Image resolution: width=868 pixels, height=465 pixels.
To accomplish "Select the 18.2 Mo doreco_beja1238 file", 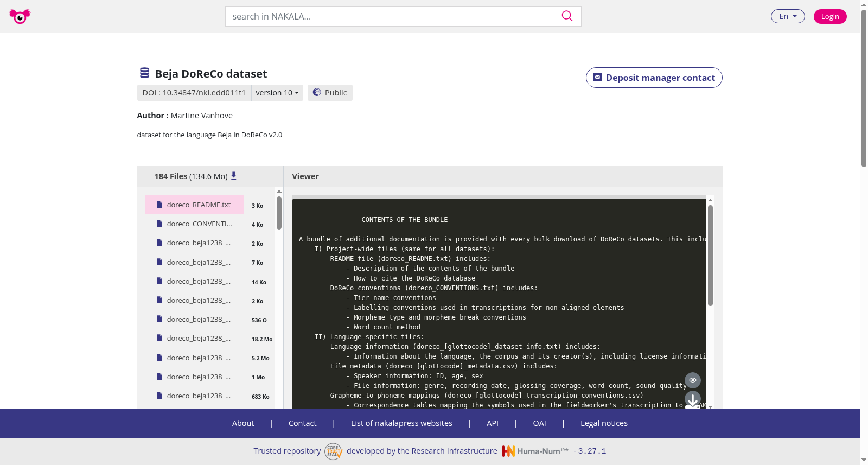I will [x=194, y=338].
